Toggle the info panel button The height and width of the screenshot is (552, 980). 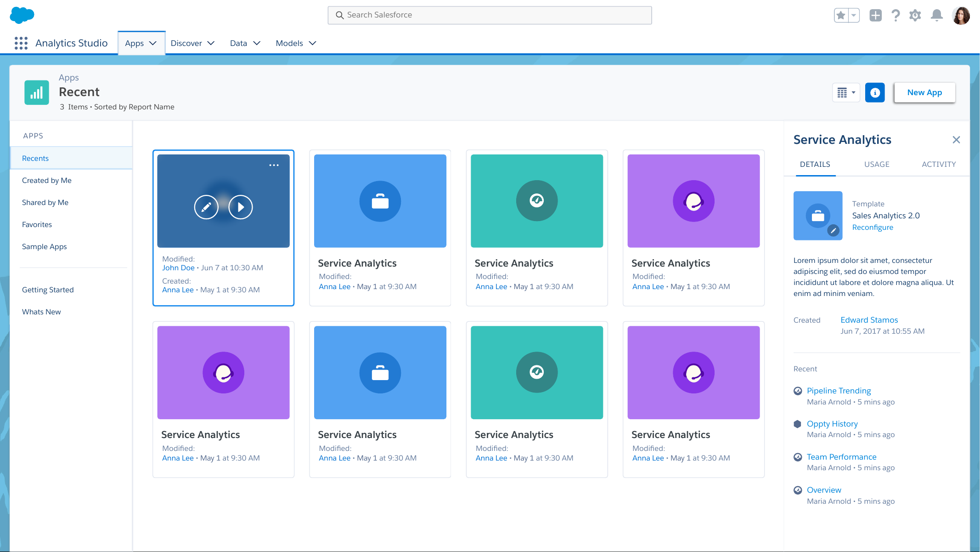tap(875, 93)
